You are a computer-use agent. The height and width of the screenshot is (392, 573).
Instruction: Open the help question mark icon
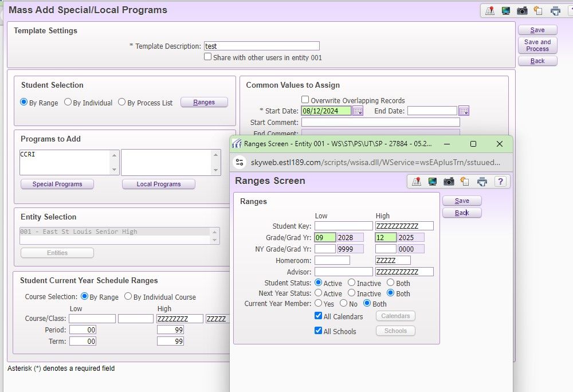(500, 182)
